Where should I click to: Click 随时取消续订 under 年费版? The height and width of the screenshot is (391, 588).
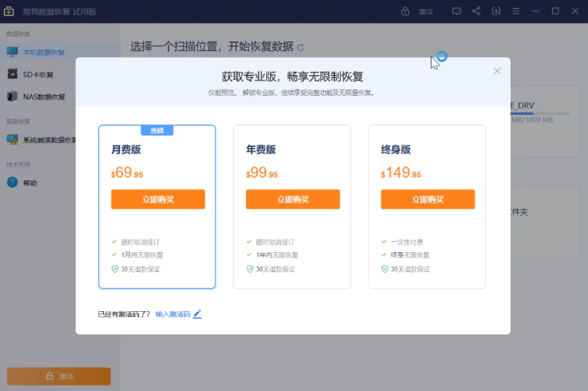pyautogui.click(x=276, y=243)
